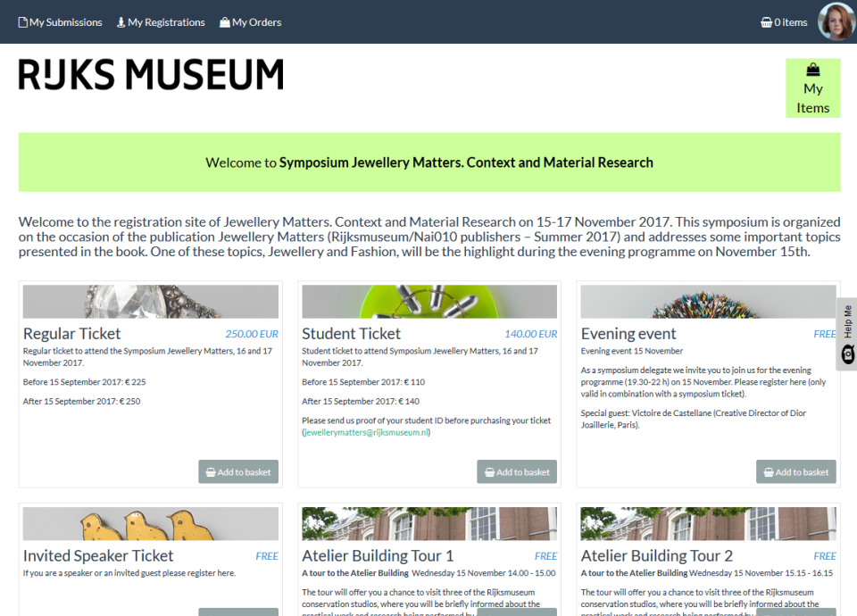Click the shopping bag icon above My Items
Image resolution: width=857 pixels, height=616 pixels.
pos(812,70)
